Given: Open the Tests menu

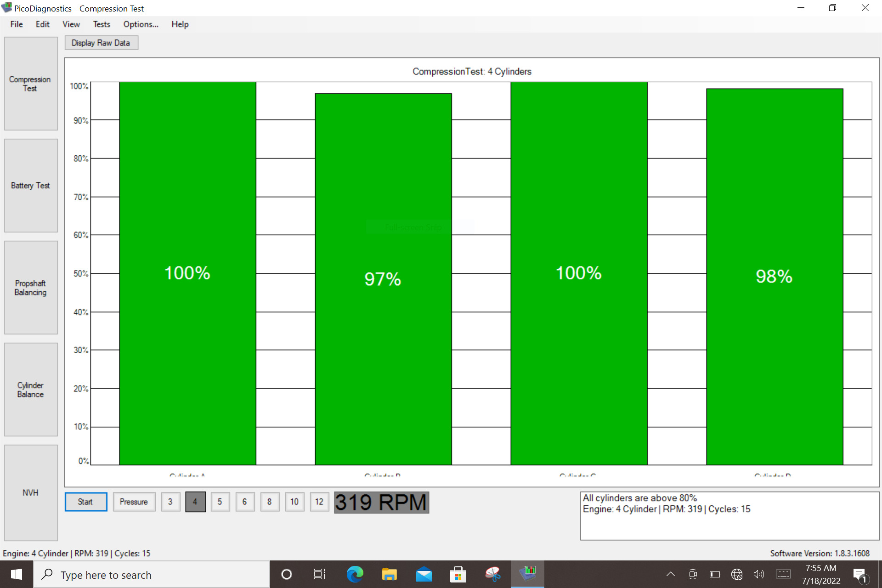Looking at the screenshot, I should (102, 24).
